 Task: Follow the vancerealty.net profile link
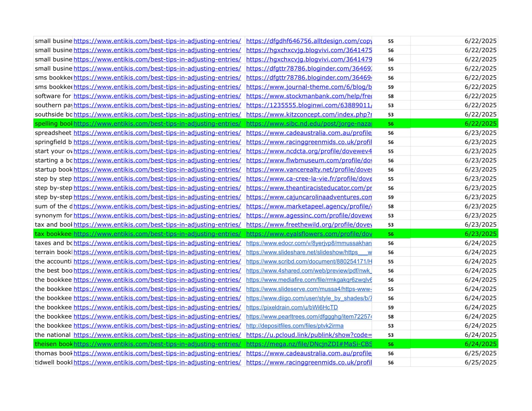[309, 169]
